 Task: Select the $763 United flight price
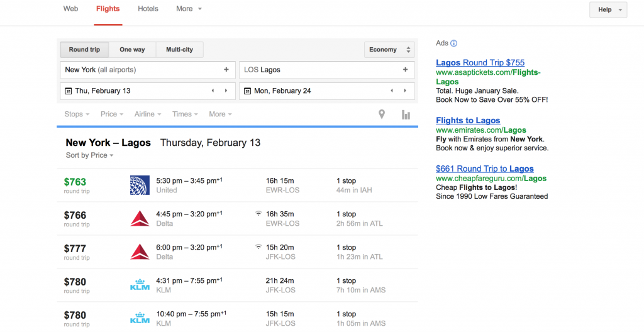pos(75,182)
